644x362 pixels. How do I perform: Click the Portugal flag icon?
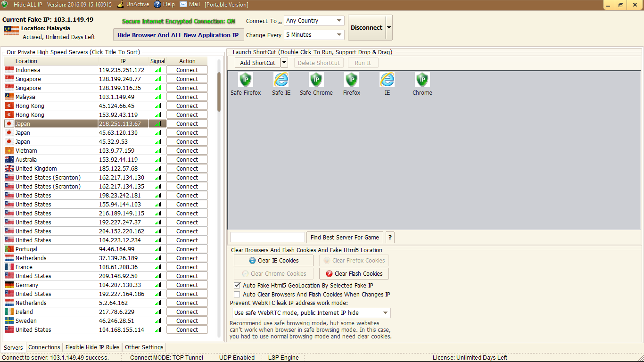pyautogui.click(x=9, y=249)
